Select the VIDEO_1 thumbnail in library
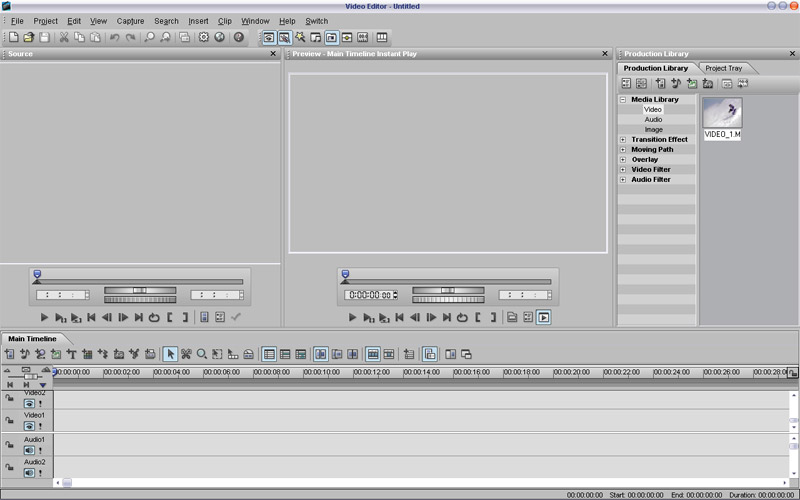 [722, 113]
